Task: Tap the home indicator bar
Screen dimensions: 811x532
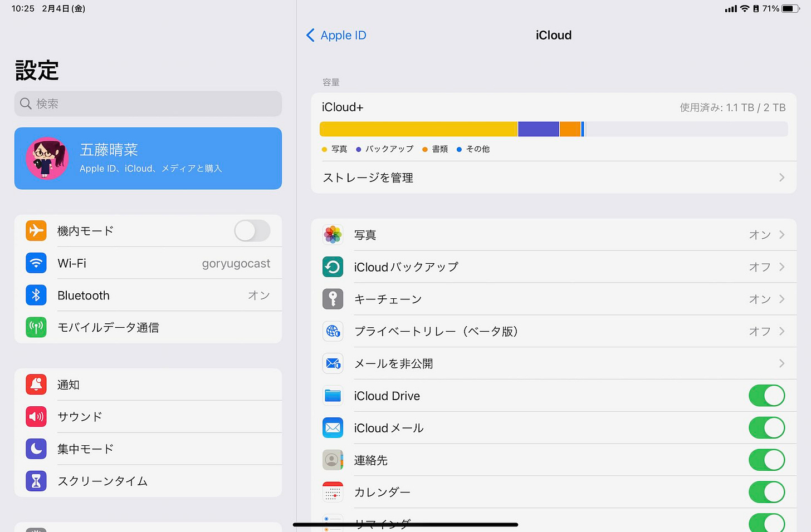Action: (405, 524)
